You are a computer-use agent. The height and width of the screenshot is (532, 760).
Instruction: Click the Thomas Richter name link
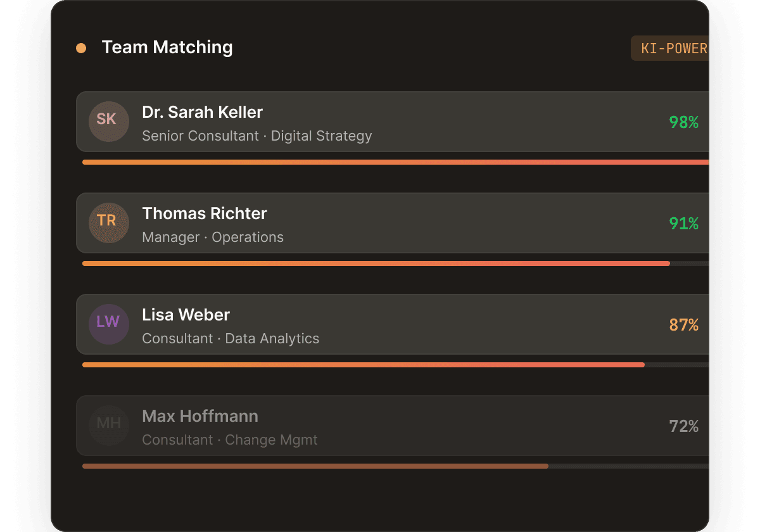point(205,213)
